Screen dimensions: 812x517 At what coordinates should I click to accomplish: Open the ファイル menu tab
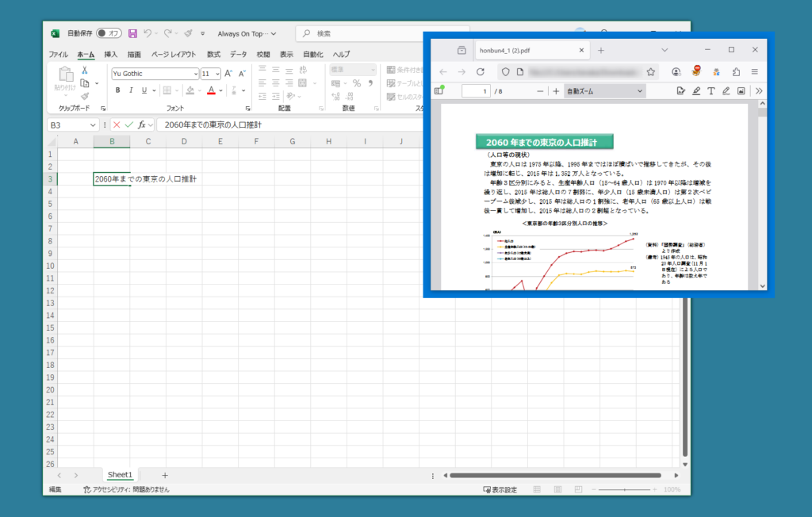pyautogui.click(x=59, y=55)
